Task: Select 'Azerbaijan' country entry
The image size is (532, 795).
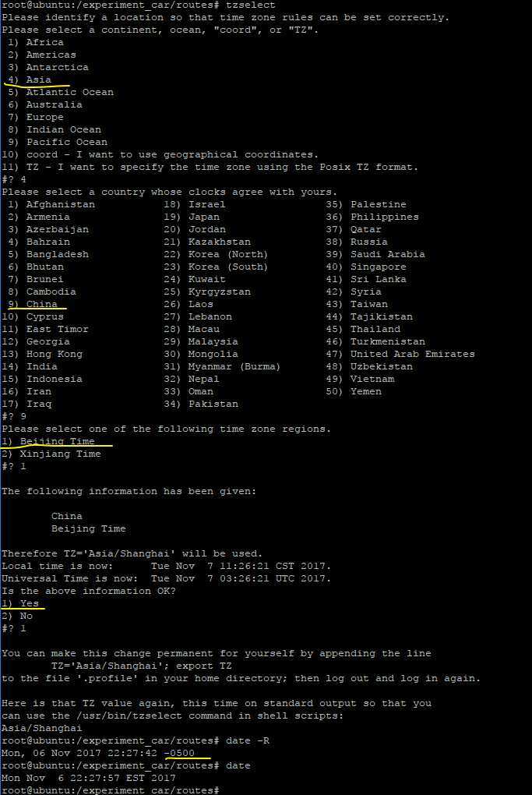Action: coord(58,230)
